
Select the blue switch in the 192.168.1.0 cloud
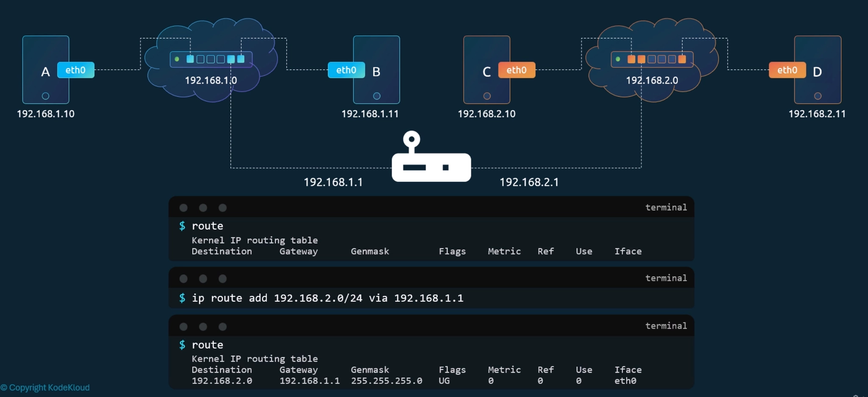[x=211, y=59]
